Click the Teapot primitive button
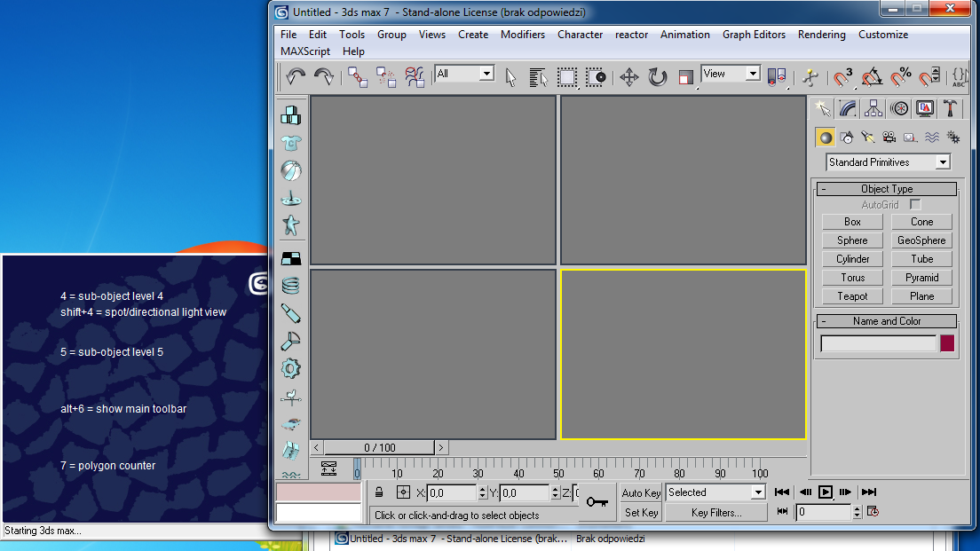 [852, 296]
